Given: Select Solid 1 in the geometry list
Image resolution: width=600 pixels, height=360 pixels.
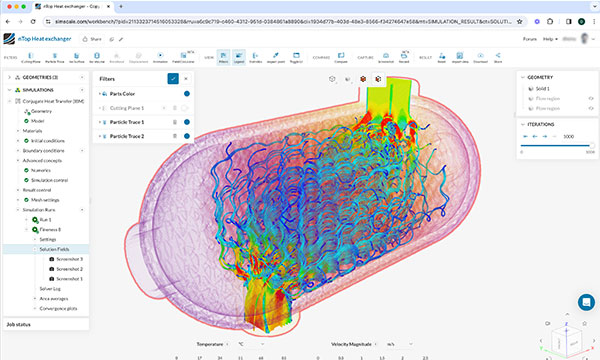Looking at the screenshot, I should pyautogui.click(x=542, y=89).
